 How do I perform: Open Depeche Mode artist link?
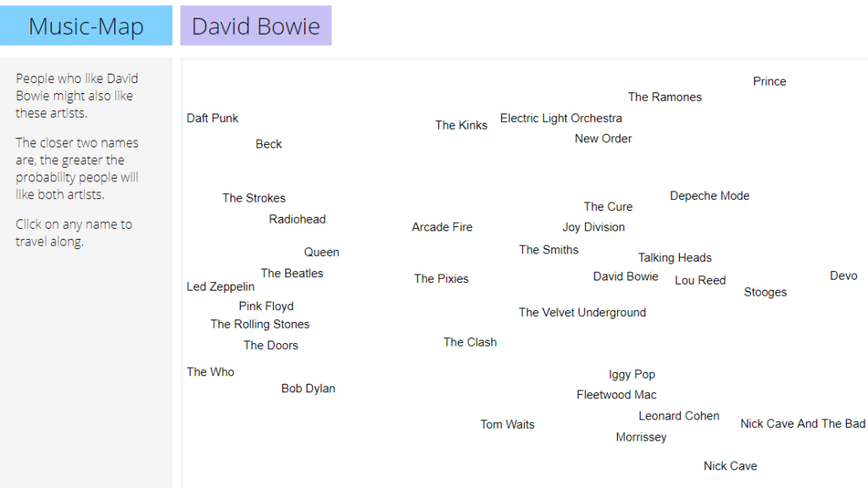point(709,196)
